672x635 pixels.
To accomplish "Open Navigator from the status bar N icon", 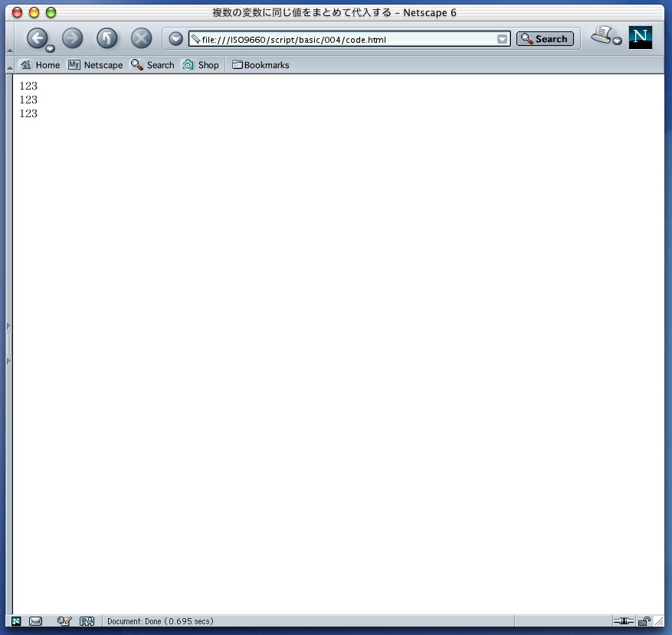I will [x=16, y=621].
